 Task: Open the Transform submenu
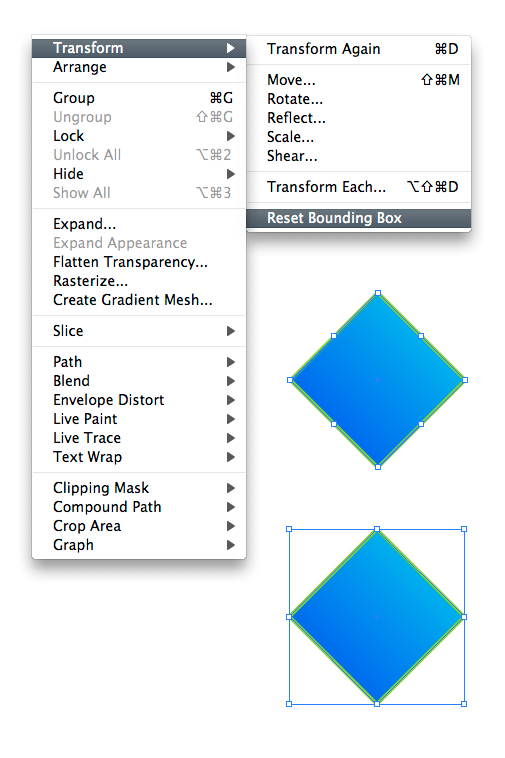click(139, 48)
